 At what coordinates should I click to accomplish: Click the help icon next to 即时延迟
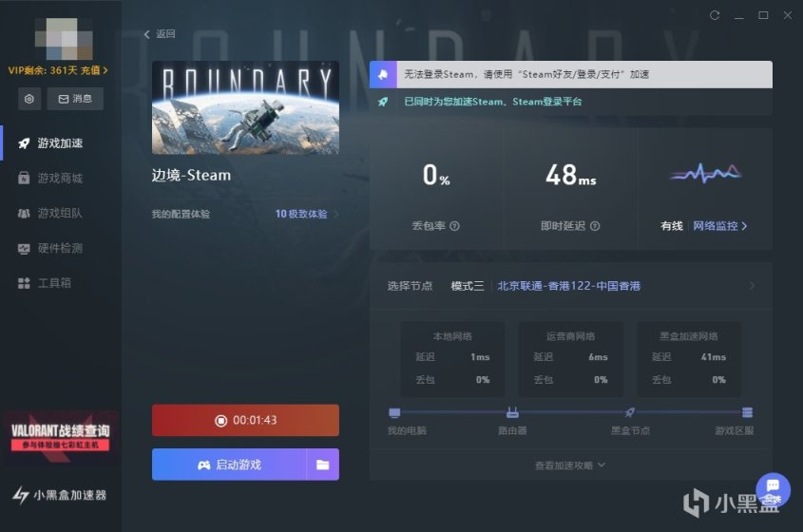[595, 226]
